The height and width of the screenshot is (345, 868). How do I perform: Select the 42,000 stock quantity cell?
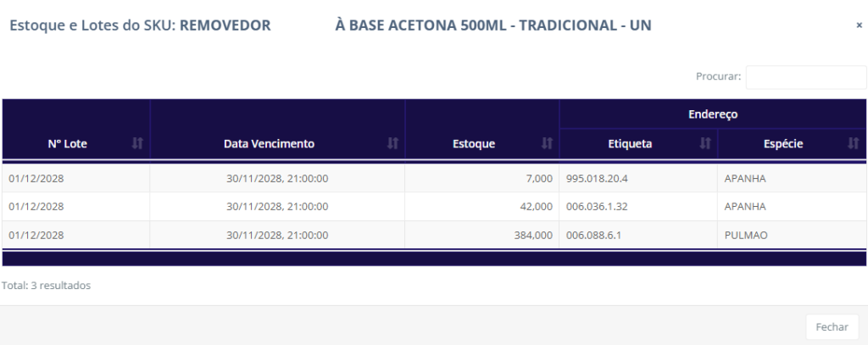pyautogui.click(x=535, y=206)
